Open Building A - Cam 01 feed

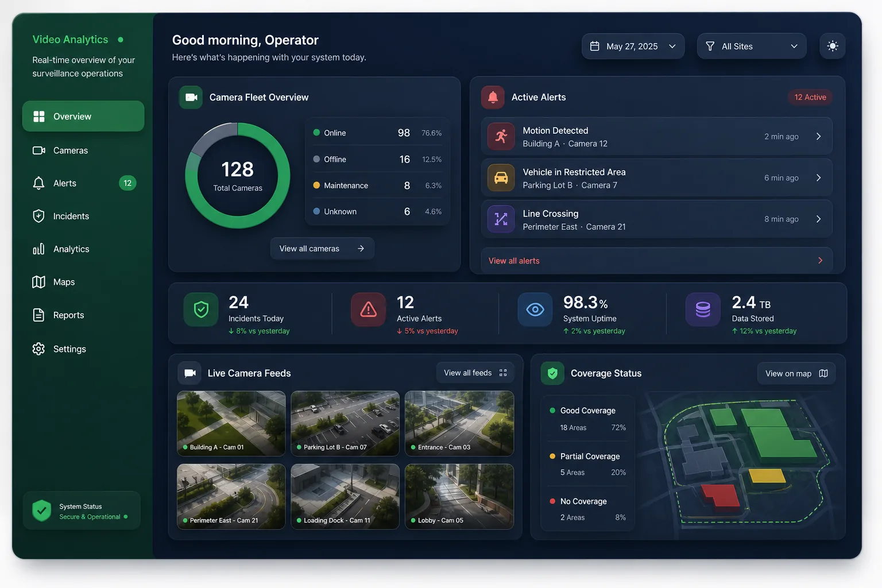pyautogui.click(x=231, y=424)
